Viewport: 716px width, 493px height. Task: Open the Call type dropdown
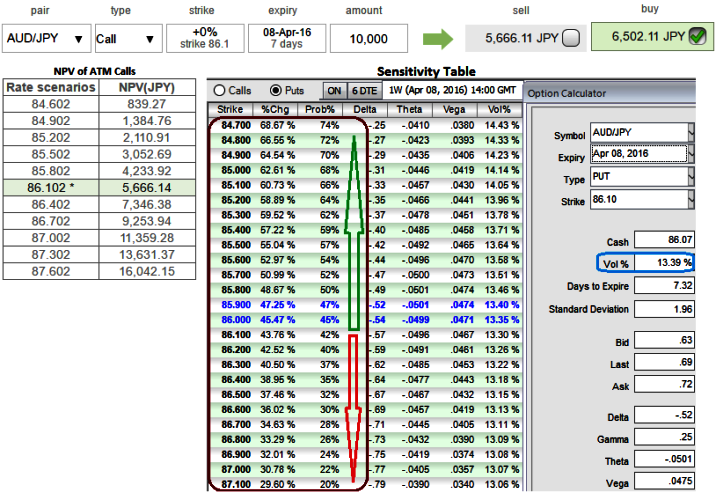coord(150,40)
